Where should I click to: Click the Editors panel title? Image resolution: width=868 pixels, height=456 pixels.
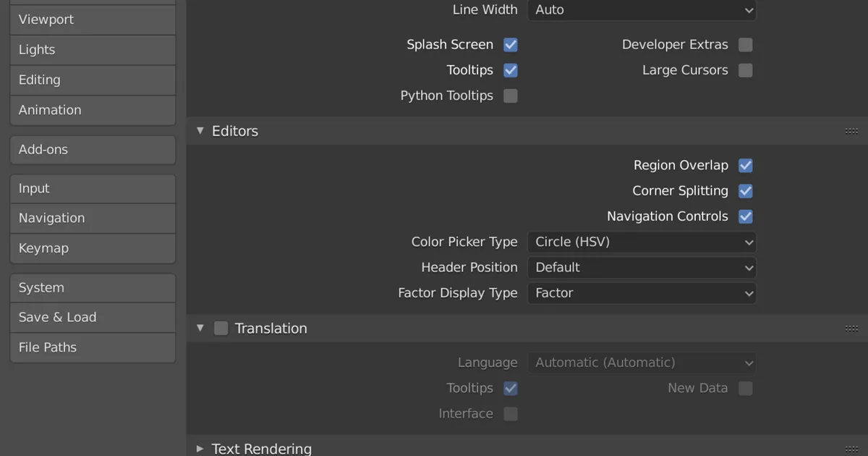point(235,131)
